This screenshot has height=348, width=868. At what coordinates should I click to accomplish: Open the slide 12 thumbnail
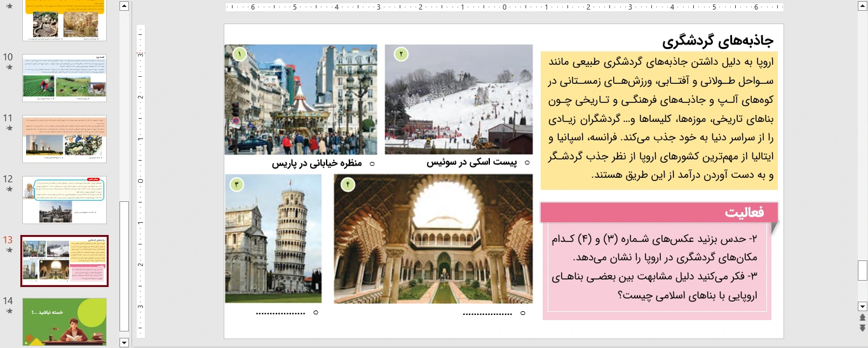[64, 199]
